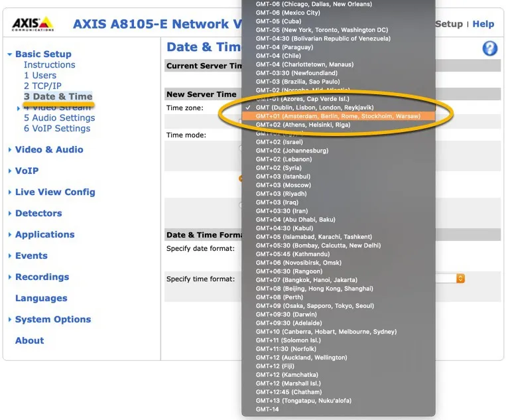The height and width of the screenshot is (420, 506).
Task: Choose GMT+07 Bangkok, Hanoi, Jakarta
Action: [338, 280]
